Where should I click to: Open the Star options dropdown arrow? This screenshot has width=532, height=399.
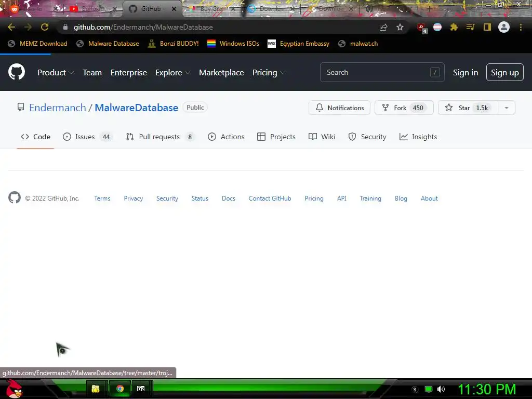tap(506, 108)
